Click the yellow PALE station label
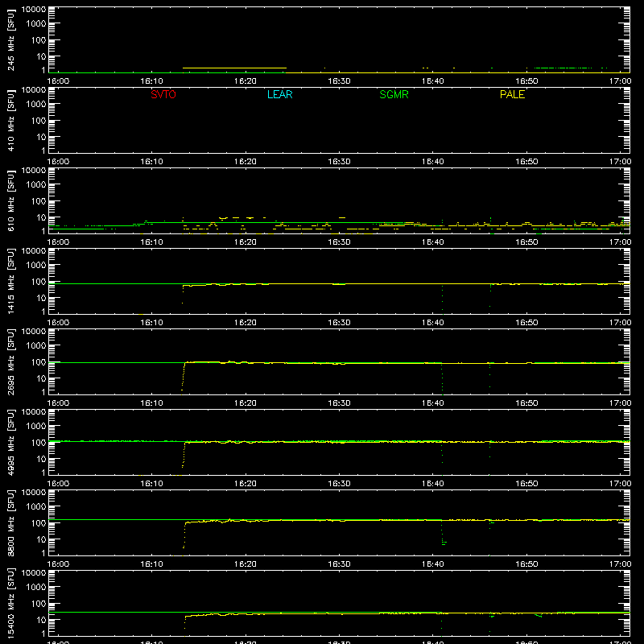Viewport: 644px width, 644px height. pos(512,94)
